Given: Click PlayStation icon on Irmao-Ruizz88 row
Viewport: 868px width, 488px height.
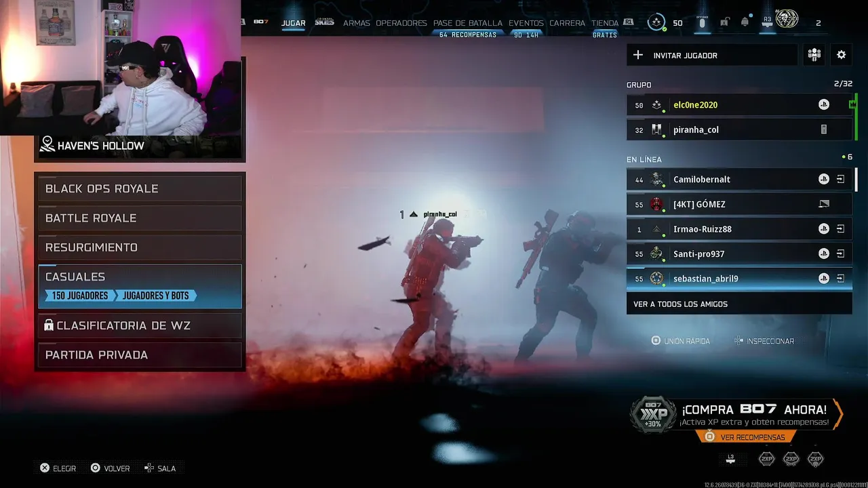Looking at the screenshot, I should [823, 229].
